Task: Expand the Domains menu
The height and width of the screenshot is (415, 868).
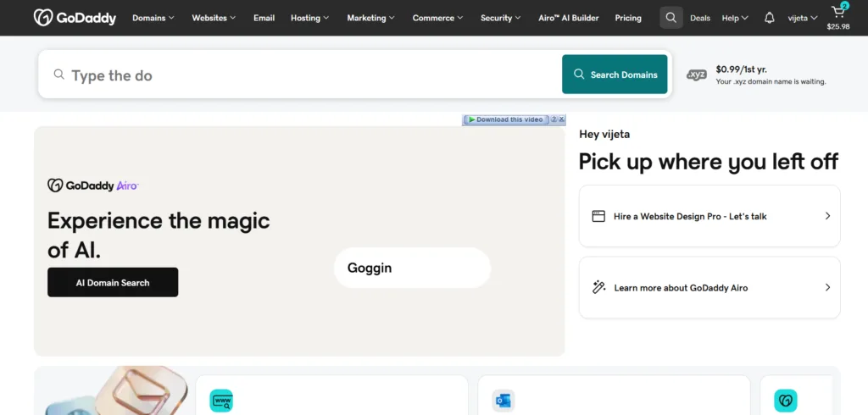Action: tap(153, 18)
